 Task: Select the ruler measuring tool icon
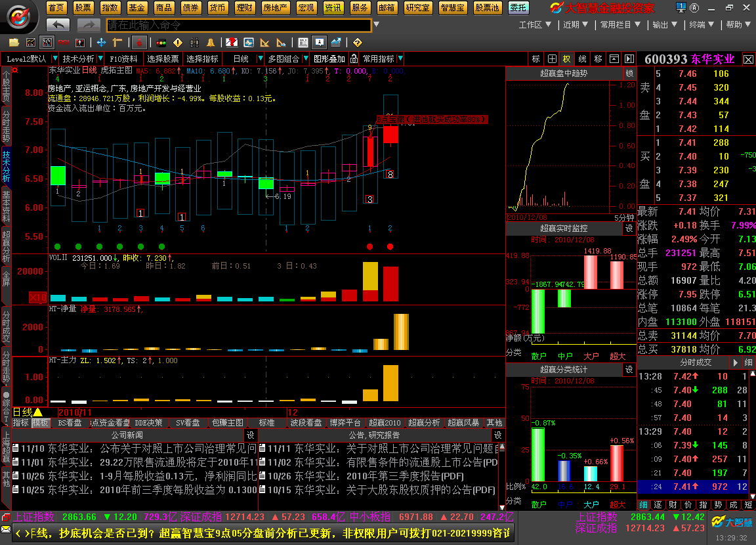tap(117, 43)
